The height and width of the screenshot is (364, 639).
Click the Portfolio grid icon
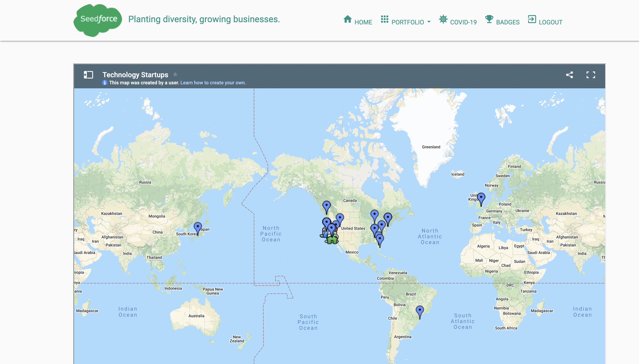(384, 19)
